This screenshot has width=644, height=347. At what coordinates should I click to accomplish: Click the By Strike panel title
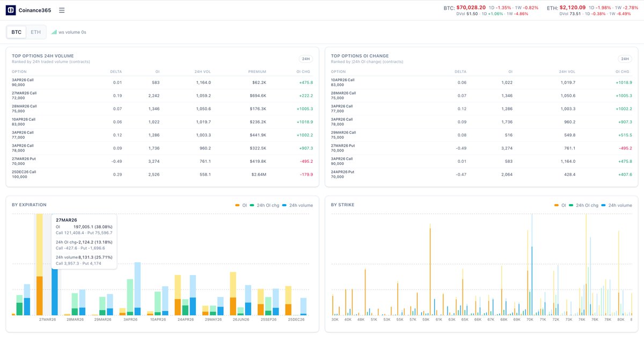(x=342, y=205)
